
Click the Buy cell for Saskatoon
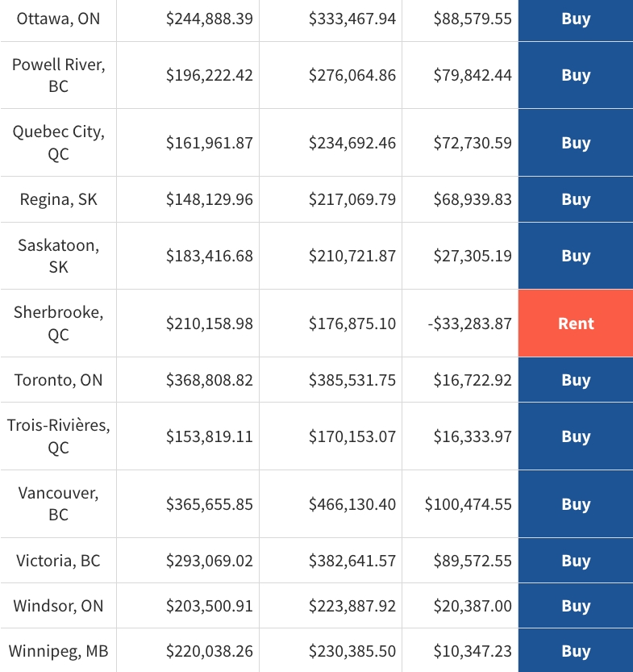(x=576, y=256)
